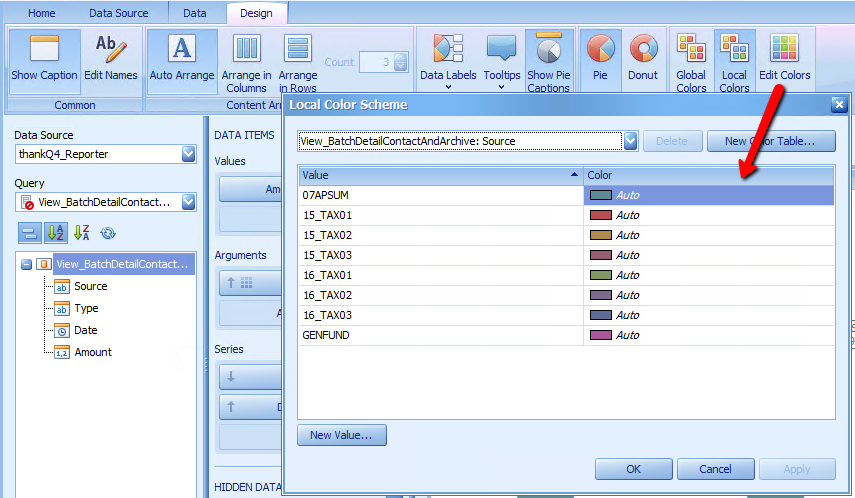Viewport: 855px width, 498px height.
Task: Switch to Global Colors scheme
Action: 691,62
